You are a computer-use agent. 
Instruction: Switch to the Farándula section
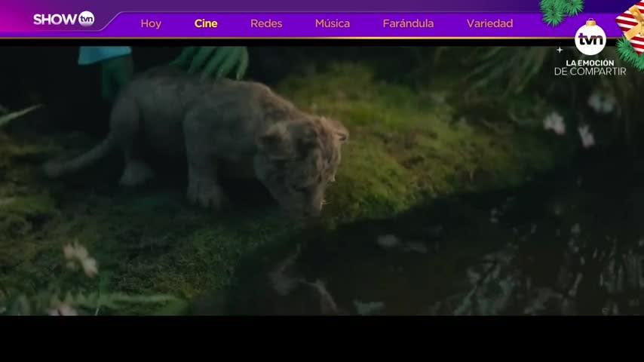coord(408,23)
